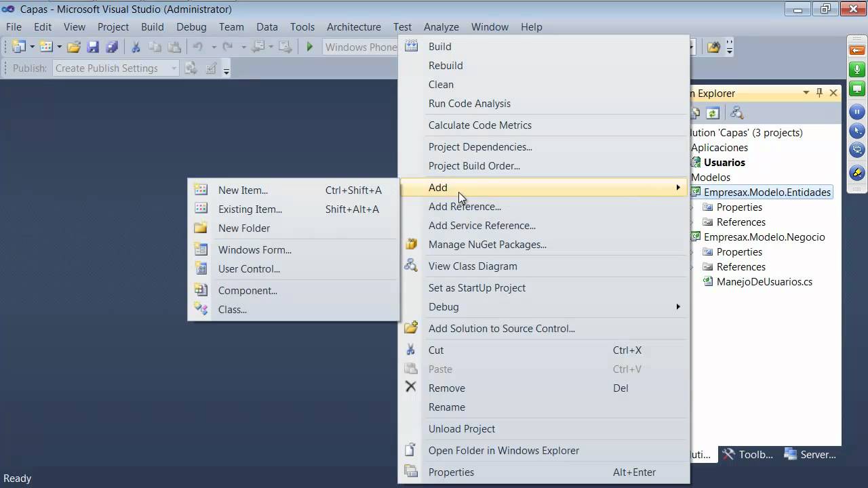Viewport: 868px width, 488px height.
Task: Select the Empresax.Modelo.Negocio project node
Action: (764, 237)
